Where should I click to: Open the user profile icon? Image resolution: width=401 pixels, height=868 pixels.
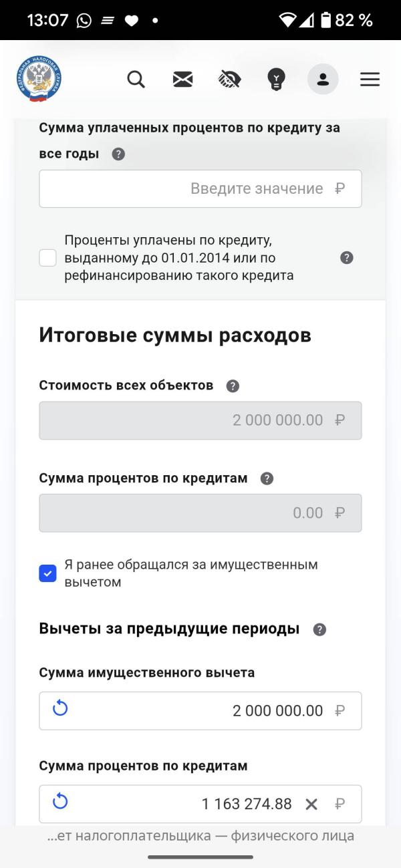pyautogui.click(x=323, y=80)
